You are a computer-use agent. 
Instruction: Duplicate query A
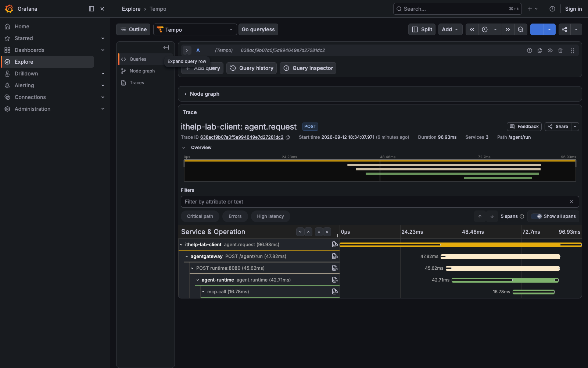click(x=540, y=50)
